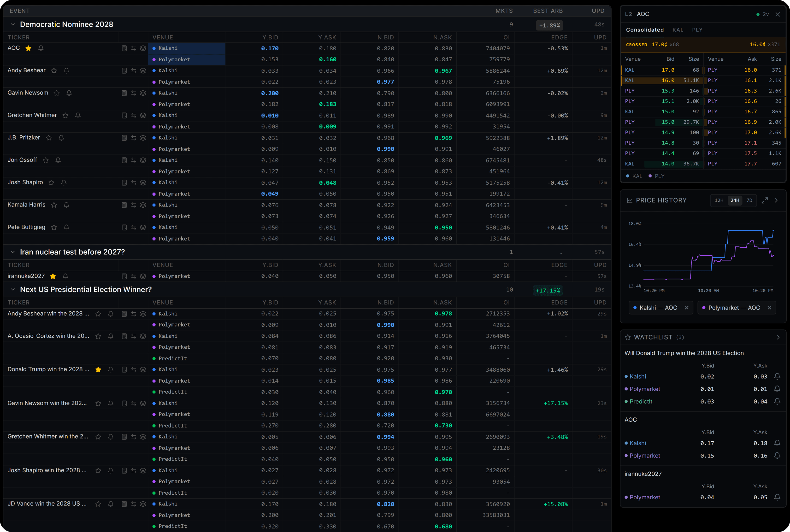Open the layers depth icon for AOC
790x532 pixels.
[x=143, y=48]
